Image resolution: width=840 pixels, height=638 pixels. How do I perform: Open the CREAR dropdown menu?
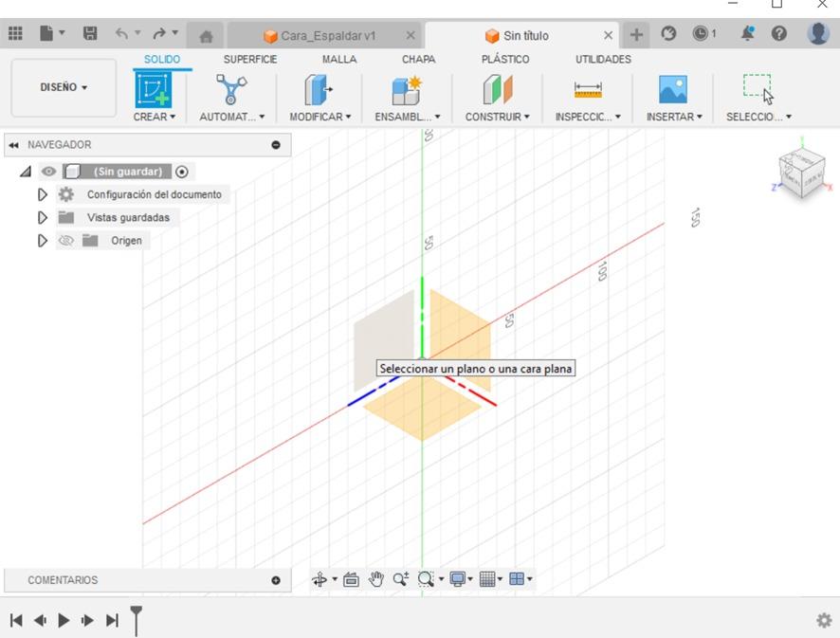pyautogui.click(x=155, y=117)
